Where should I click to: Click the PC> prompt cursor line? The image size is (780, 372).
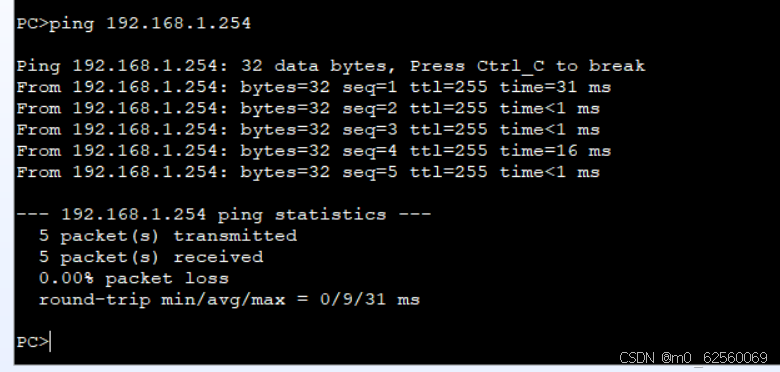34,342
